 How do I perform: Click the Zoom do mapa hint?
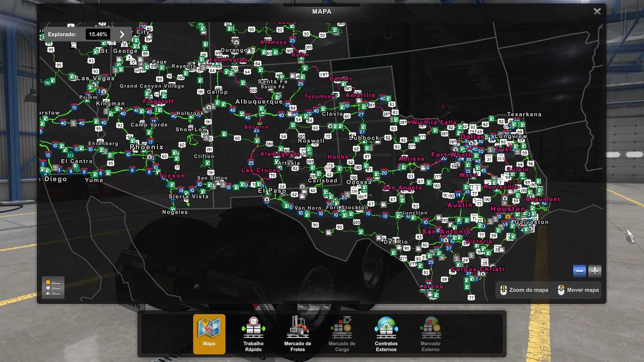(524, 290)
